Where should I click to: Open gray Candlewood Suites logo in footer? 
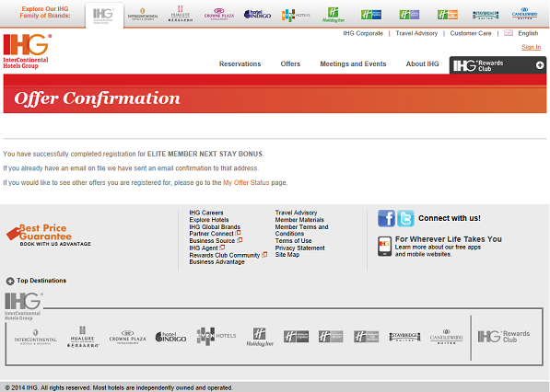pyautogui.click(x=446, y=337)
